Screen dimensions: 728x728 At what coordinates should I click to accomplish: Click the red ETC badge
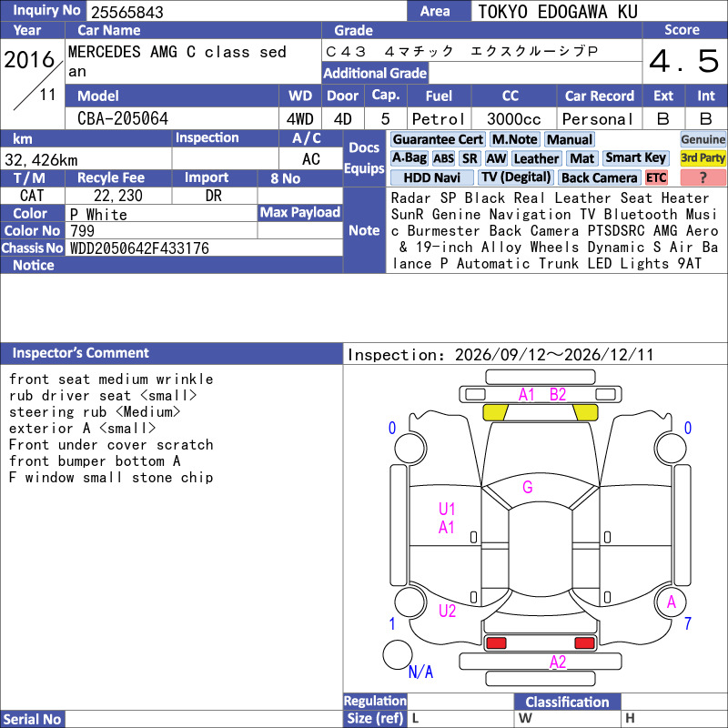655,177
